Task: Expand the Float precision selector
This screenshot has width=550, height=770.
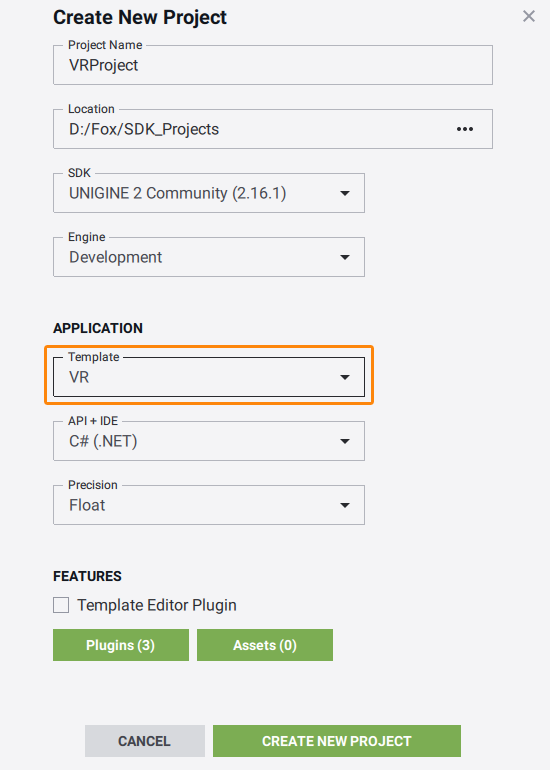Action: (x=209, y=505)
